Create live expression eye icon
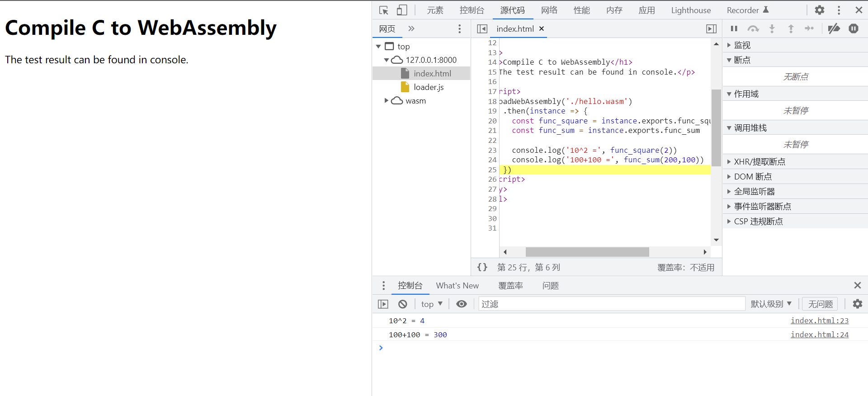Image resolution: width=868 pixels, height=396 pixels. [462, 304]
